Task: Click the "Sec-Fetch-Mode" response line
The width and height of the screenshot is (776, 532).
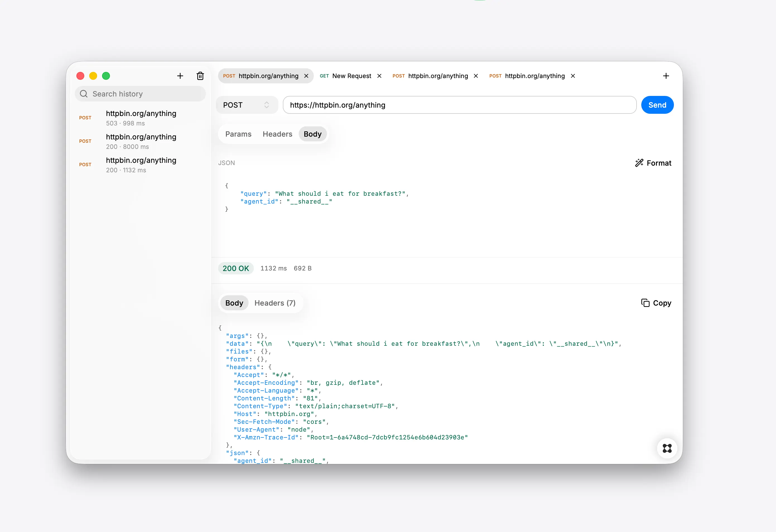Action: click(x=281, y=422)
